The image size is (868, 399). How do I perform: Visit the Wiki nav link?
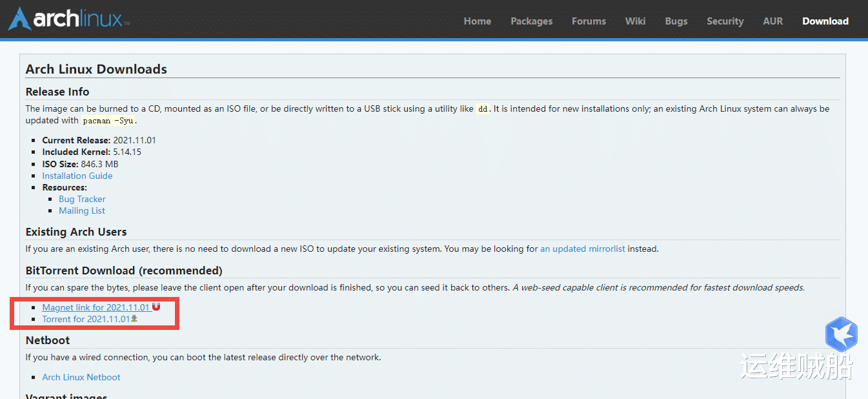pyautogui.click(x=636, y=21)
